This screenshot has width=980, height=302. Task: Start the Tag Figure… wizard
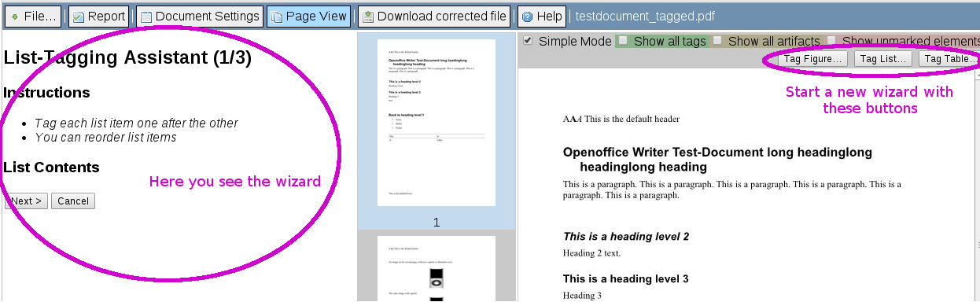(x=813, y=59)
